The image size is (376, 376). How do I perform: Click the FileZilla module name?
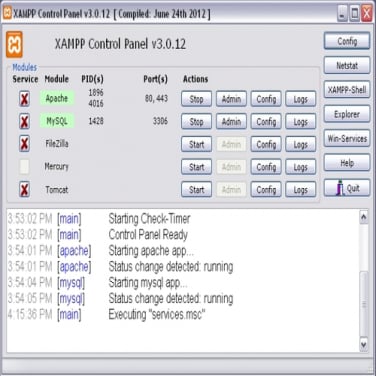57,144
